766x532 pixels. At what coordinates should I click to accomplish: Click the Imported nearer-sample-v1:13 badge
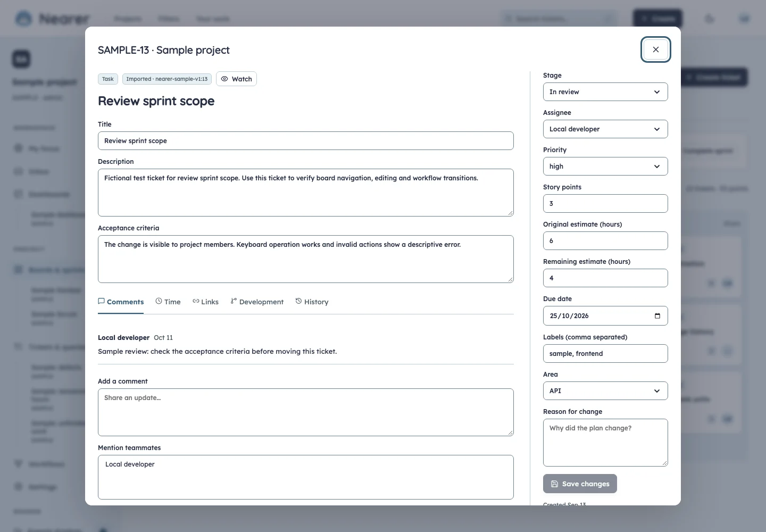(x=167, y=79)
